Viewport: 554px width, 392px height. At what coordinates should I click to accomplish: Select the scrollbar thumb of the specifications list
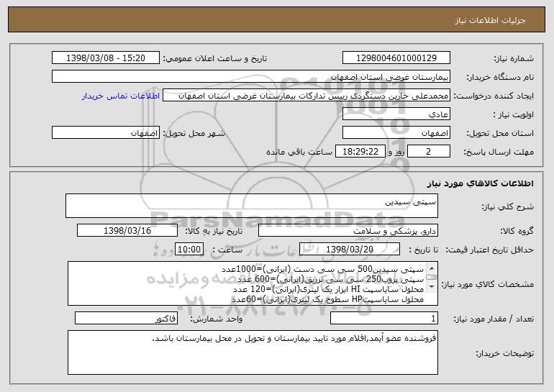coord(432,278)
